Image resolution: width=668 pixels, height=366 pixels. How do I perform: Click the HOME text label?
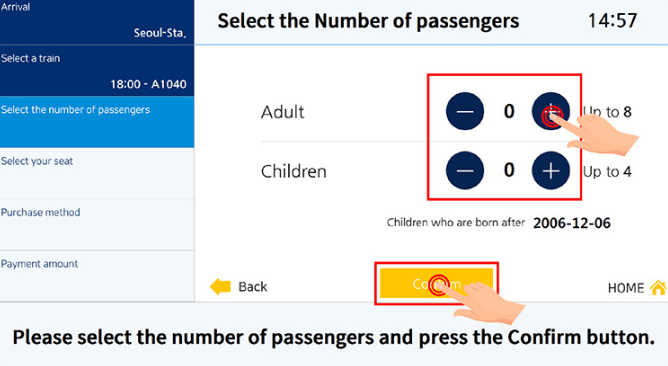click(626, 288)
